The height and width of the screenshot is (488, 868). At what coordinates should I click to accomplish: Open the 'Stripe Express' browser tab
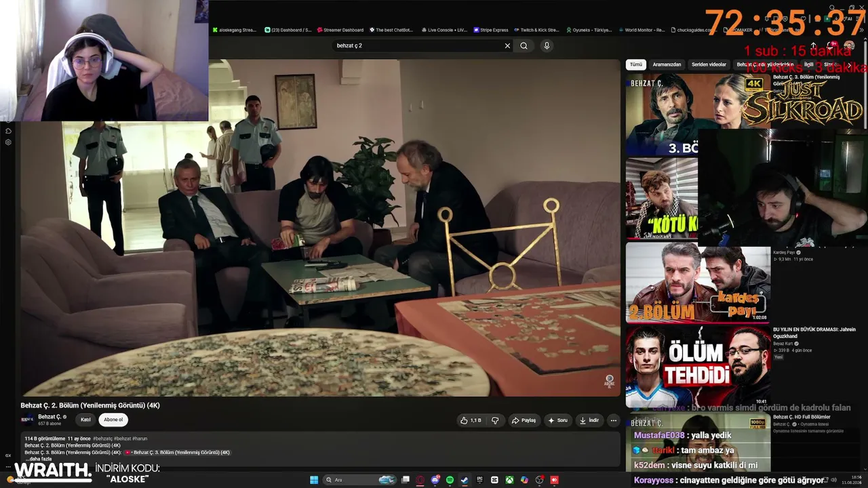tap(491, 30)
